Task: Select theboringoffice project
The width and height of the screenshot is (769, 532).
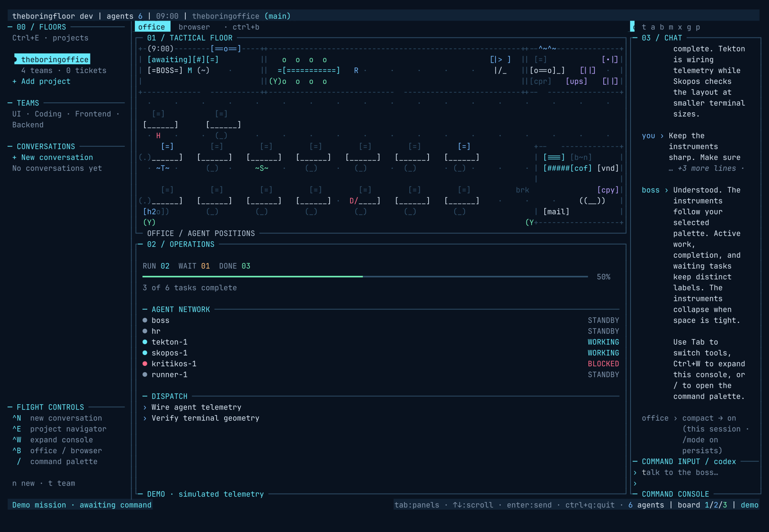Action: click(x=52, y=59)
